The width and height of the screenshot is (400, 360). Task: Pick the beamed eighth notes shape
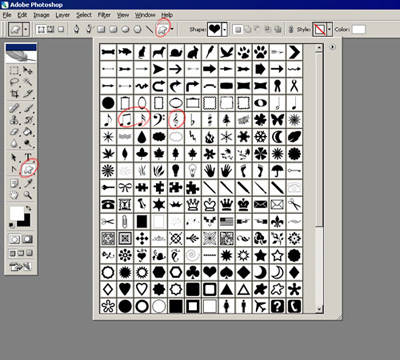tap(125, 119)
